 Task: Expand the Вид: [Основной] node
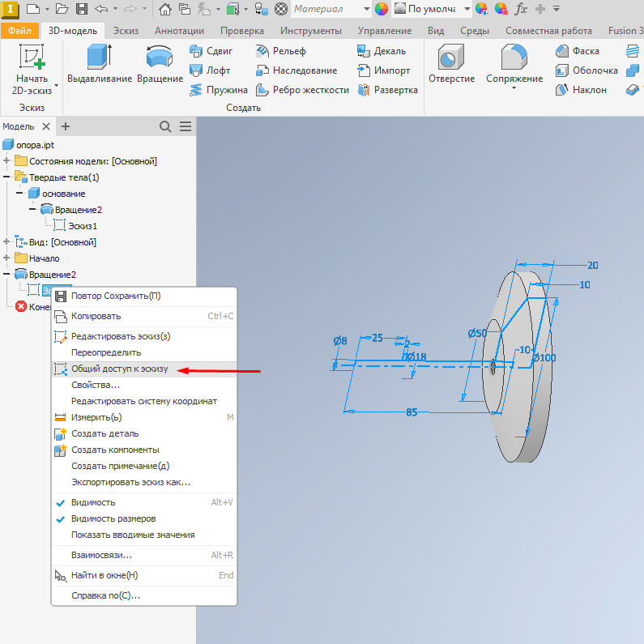coord(6,242)
